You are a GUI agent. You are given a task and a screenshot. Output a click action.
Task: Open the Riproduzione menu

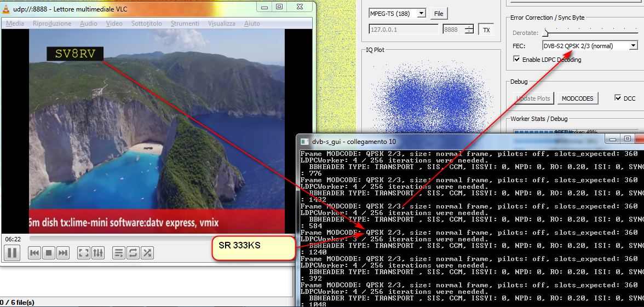click(52, 24)
